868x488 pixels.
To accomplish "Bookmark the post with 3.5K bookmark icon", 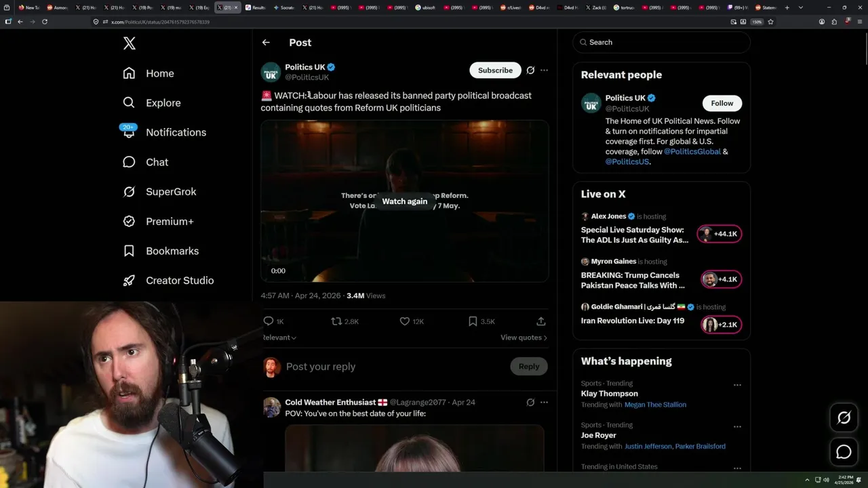I will tap(481, 321).
